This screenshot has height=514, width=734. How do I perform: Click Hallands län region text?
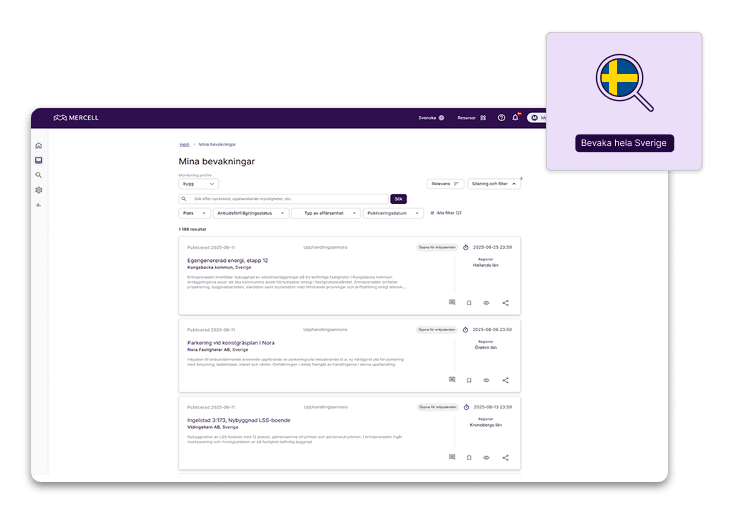485,265
